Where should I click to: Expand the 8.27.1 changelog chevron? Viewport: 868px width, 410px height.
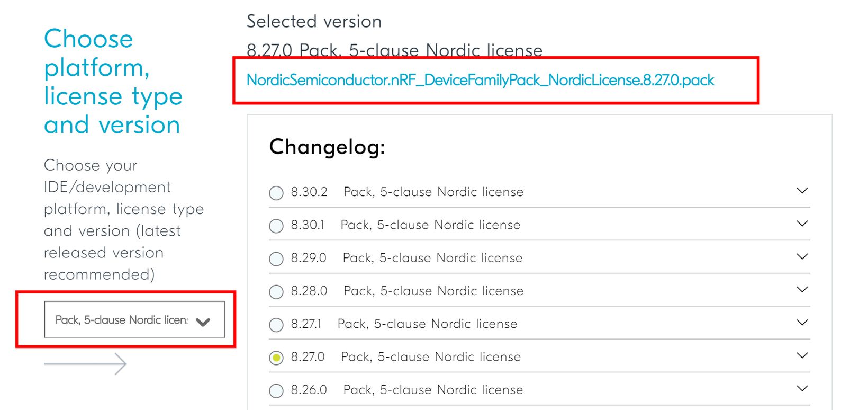click(802, 322)
